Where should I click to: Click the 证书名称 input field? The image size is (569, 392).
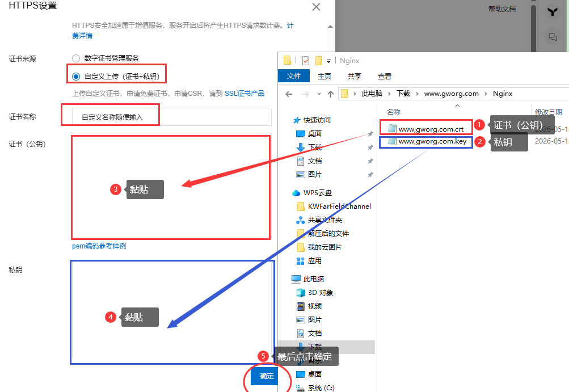click(172, 117)
